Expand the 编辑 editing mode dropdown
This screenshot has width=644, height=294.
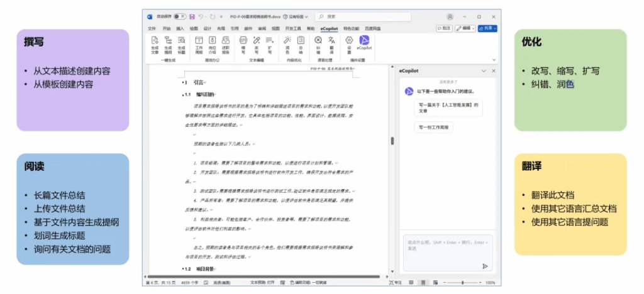465,28
